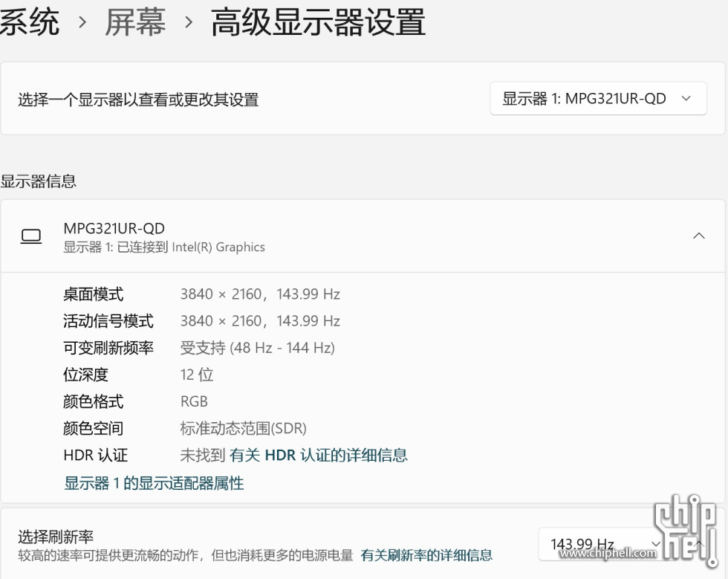Click the MPG321UR-QD card header name
The height and width of the screenshot is (579, 728).
(x=114, y=228)
